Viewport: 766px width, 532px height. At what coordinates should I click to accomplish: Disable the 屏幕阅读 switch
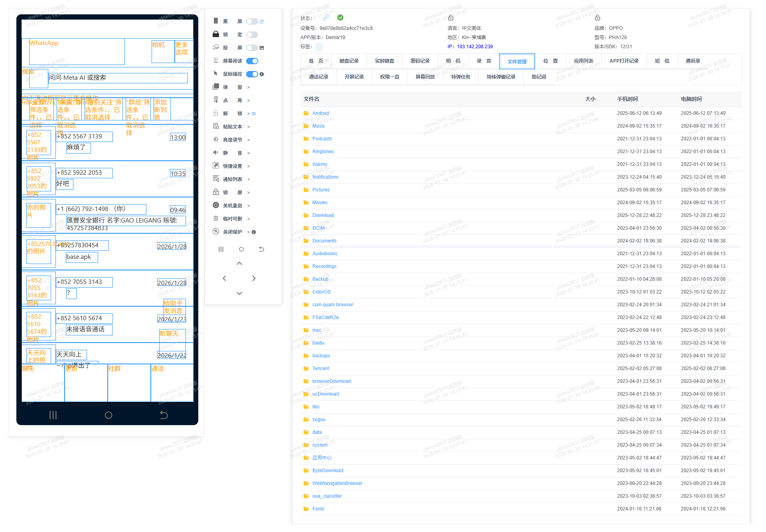tap(252, 61)
